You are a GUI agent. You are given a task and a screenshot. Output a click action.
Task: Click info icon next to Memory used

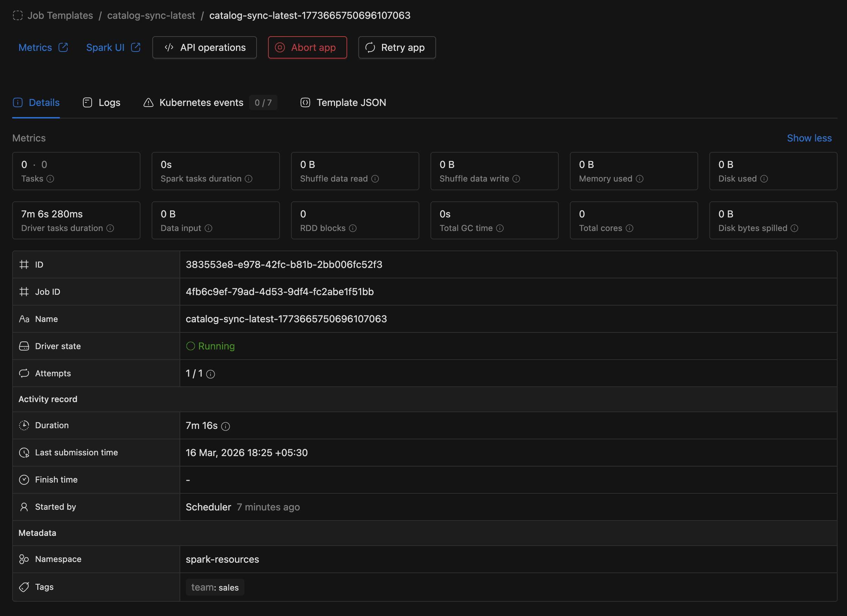click(x=640, y=179)
